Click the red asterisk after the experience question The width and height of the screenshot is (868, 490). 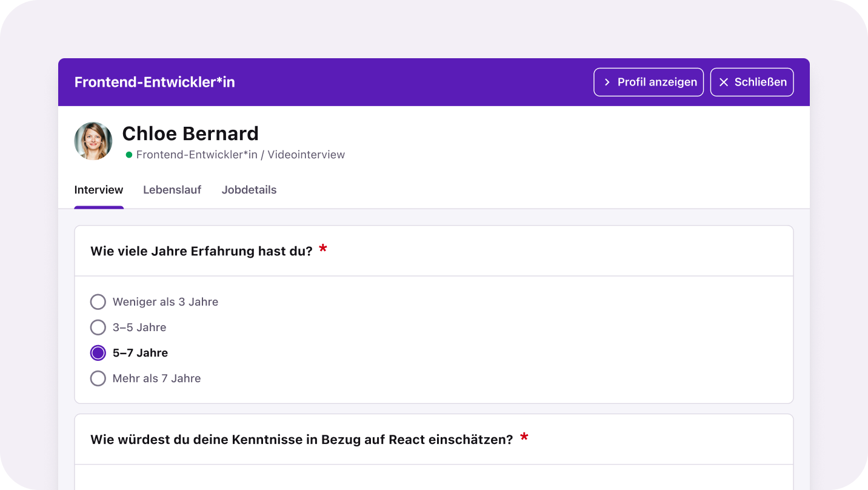pos(323,249)
